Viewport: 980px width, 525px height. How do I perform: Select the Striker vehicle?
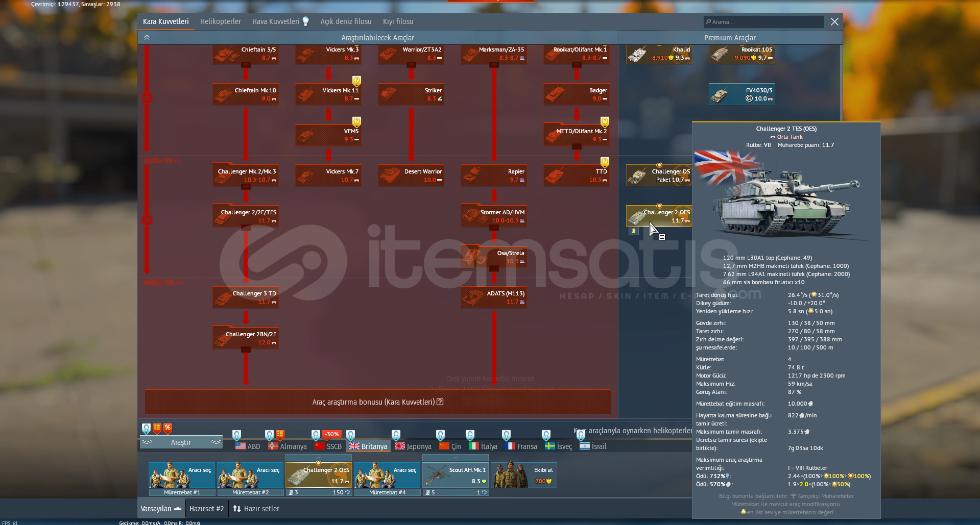411,94
